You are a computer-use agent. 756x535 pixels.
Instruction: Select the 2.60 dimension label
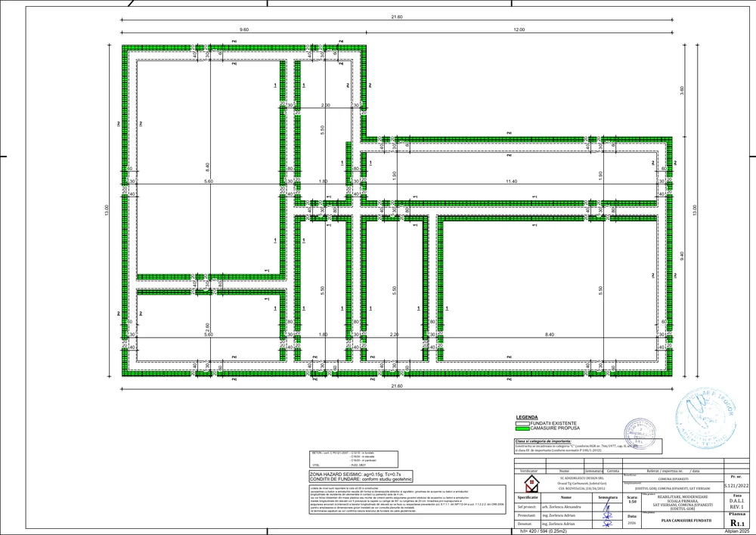pos(207,328)
